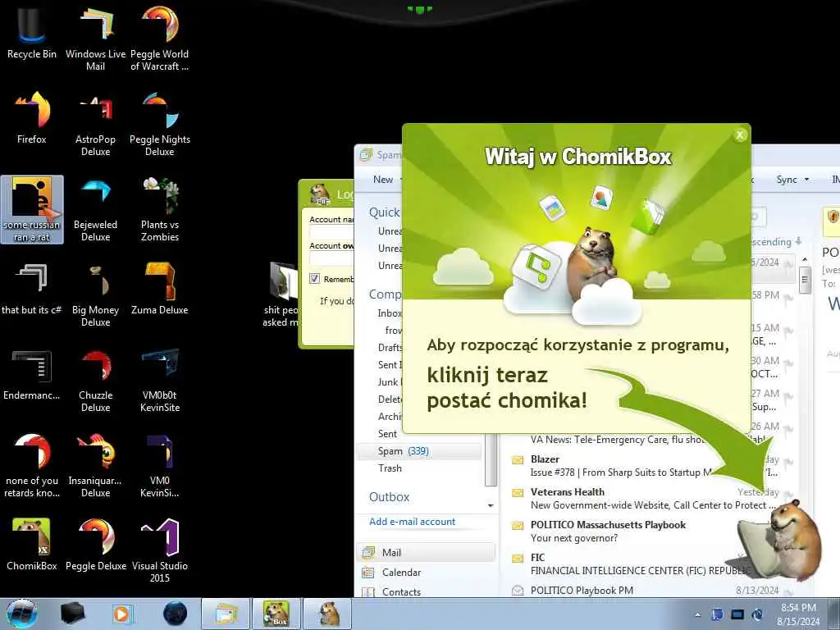The image size is (840, 630).
Task: Click the message list scrollbar thumb
Action: tap(805, 280)
